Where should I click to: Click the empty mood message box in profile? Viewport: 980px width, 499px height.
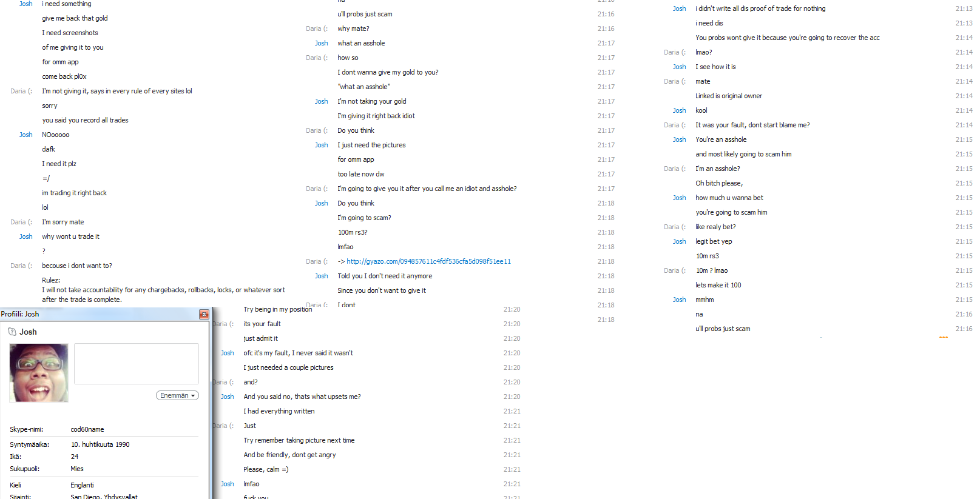point(137,364)
